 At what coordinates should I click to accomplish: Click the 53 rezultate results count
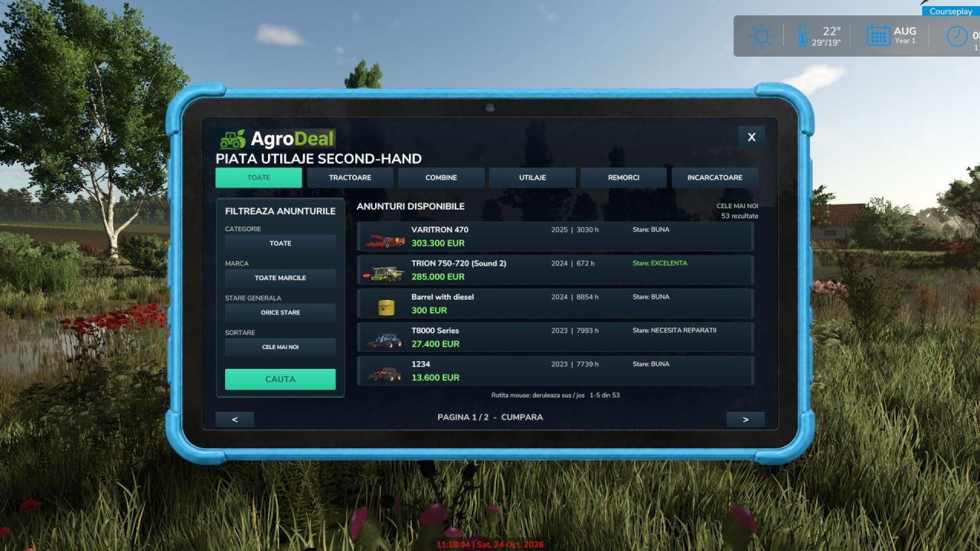pos(740,216)
